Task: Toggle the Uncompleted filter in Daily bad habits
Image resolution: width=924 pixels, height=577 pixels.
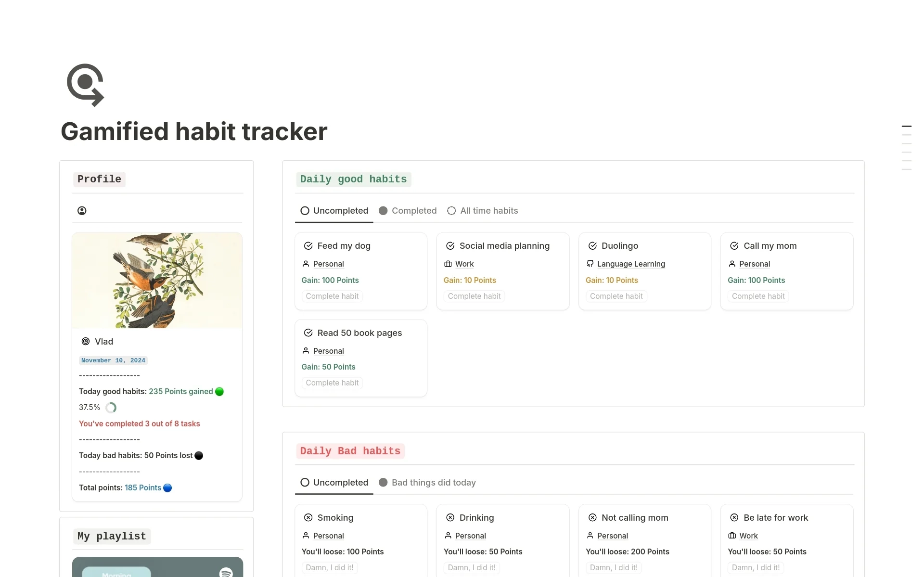Action: (334, 482)
